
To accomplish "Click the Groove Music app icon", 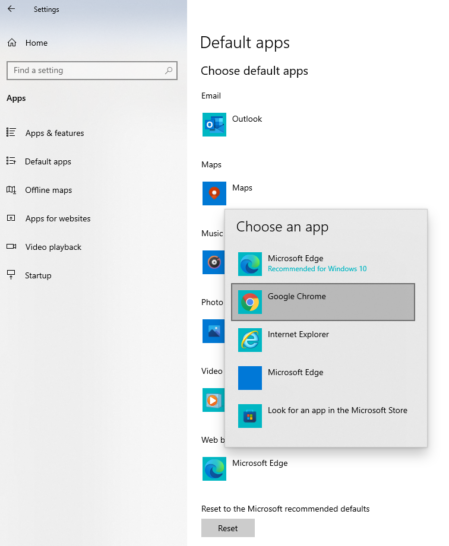I will pyautogui.click(x=214, y=262).
